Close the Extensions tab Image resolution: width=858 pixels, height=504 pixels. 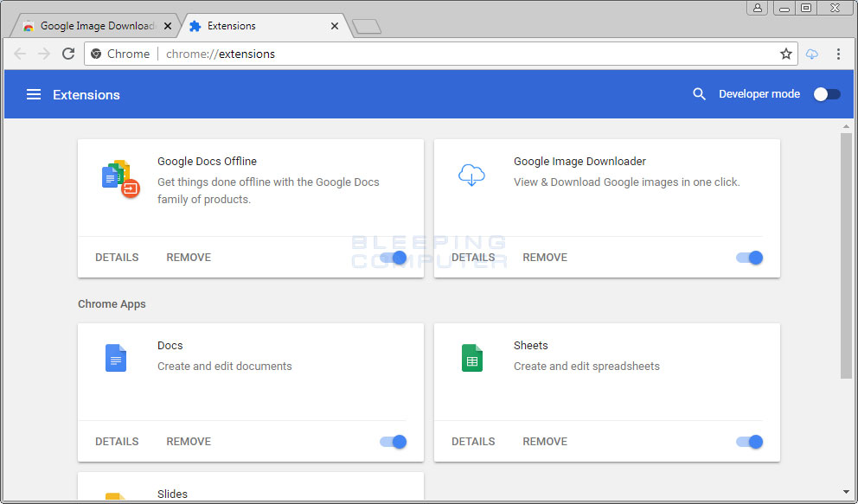tap(335, 26)
